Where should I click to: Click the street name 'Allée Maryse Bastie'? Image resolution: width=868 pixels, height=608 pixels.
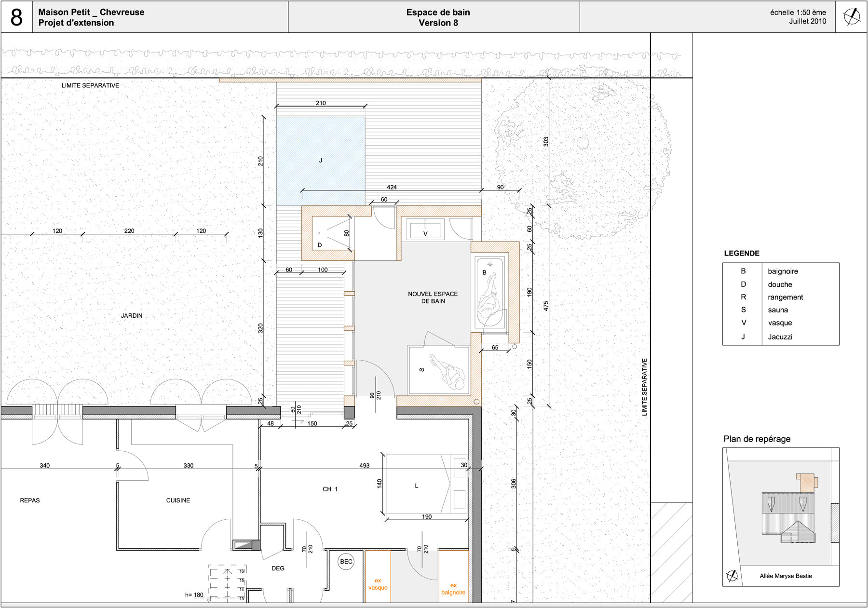tap(786, 576)
